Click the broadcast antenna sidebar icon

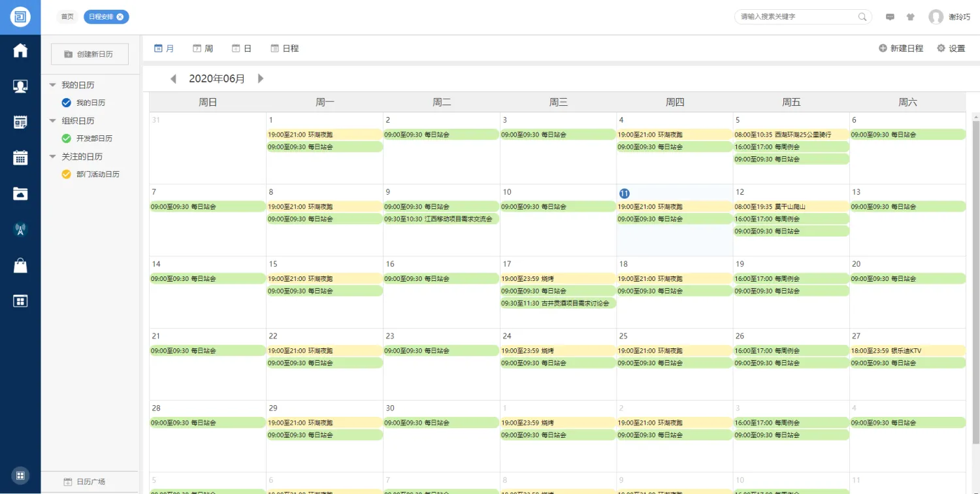point(20,229)
